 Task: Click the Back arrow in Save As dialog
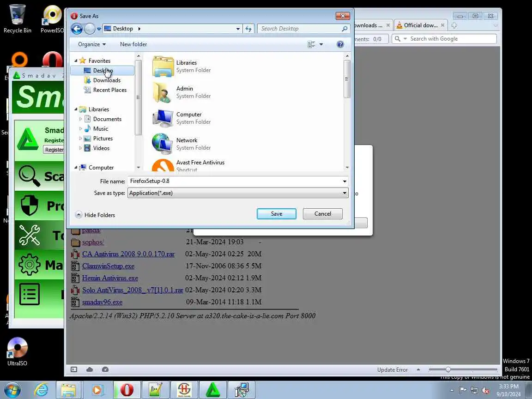click(77, 29)
